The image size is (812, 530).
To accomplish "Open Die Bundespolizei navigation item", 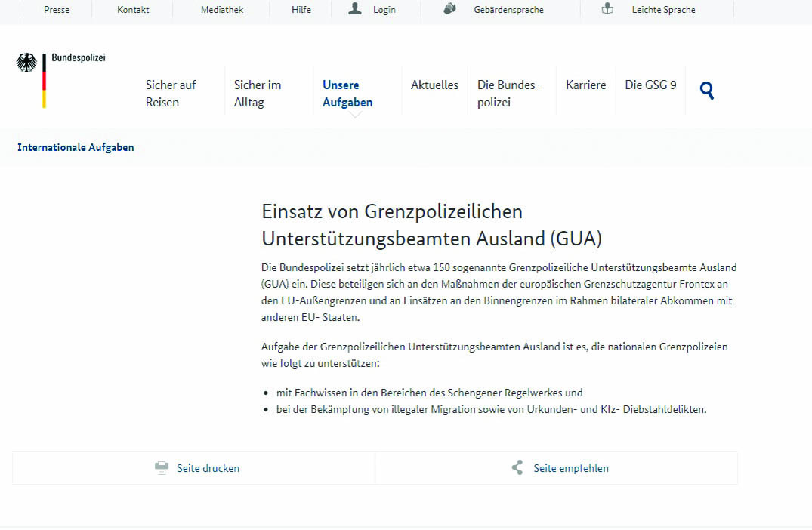I will (x=508, y=94).
